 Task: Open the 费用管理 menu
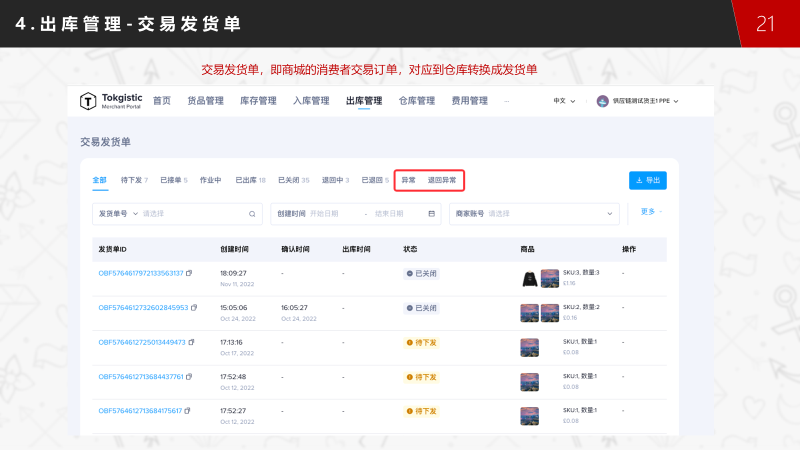(469, 101)
